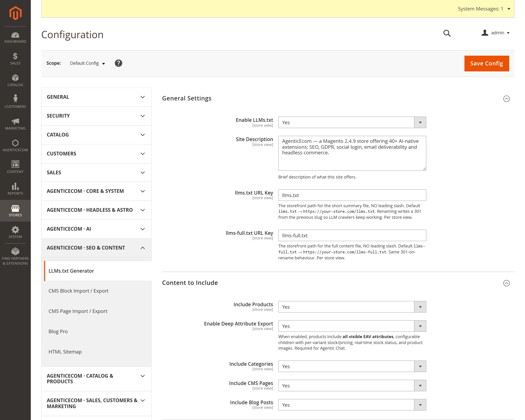Expand the GENERAL config tab
This screenshot has width=525, height=420.
(96, 97)
